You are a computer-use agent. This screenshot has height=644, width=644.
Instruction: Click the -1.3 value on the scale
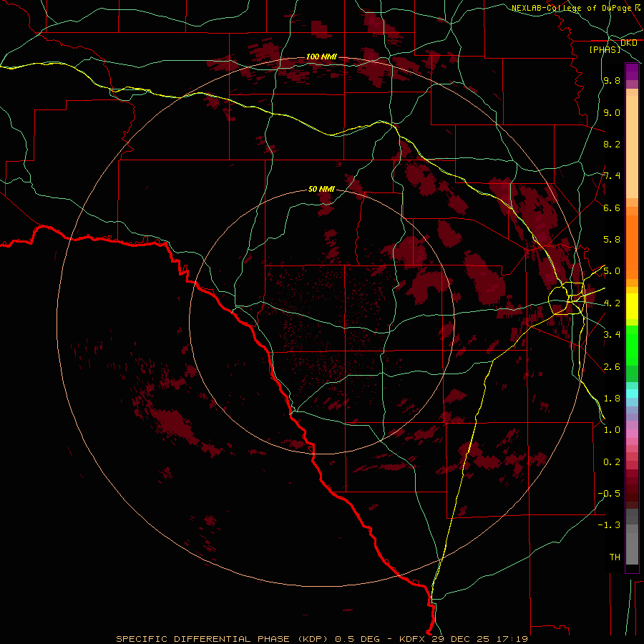[x=609, y=525]
